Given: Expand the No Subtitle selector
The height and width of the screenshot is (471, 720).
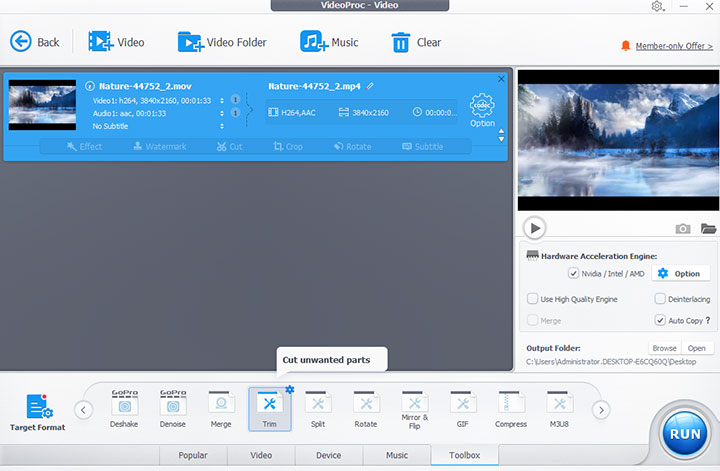Looking at the screenshot, I should (x=222, y=126).
